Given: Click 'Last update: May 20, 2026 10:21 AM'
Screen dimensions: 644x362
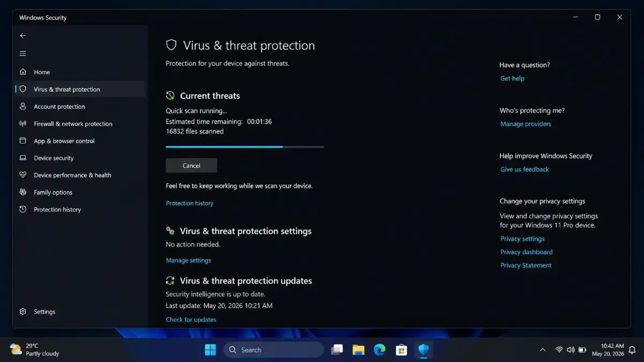Looking at the screenshot, I should 219,306.
